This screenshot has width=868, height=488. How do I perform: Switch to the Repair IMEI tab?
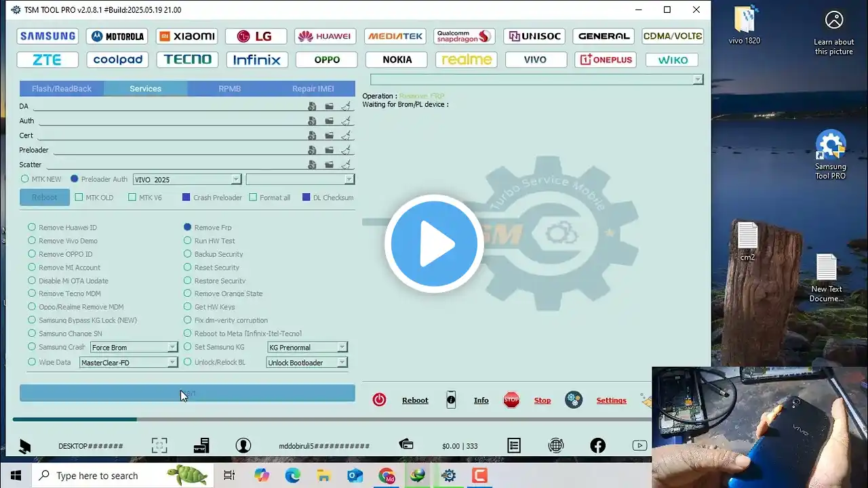[313, 88]
